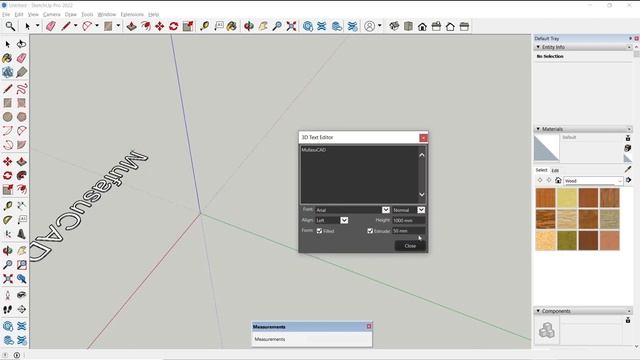
Task: Click the Axes tool in the left toolbar
Action: (8, 234)
